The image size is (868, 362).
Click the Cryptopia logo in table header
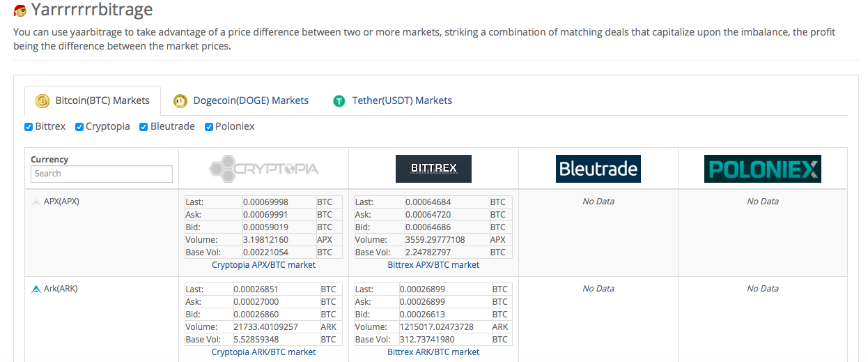pos(264,168)
